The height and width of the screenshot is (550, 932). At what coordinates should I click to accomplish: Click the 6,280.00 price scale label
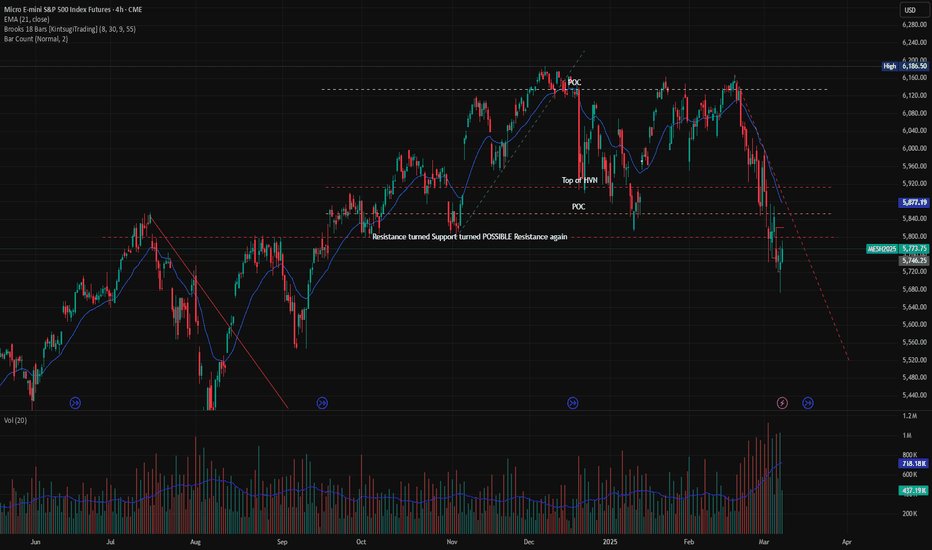914,24
